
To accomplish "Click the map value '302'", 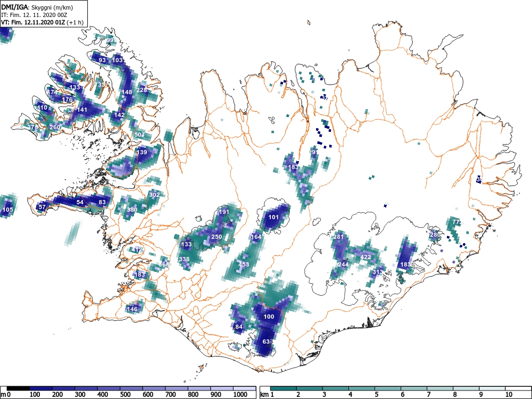I will 154,195.
